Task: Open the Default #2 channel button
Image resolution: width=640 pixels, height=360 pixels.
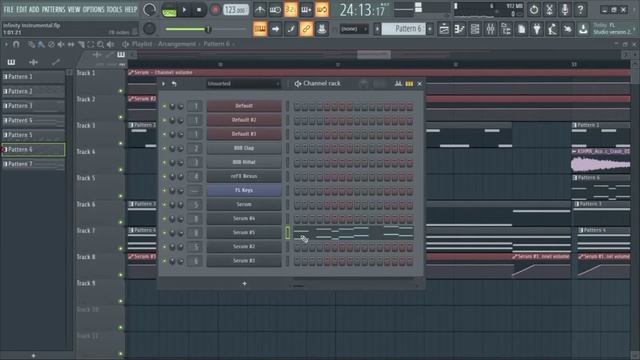Action: (244, 120)
